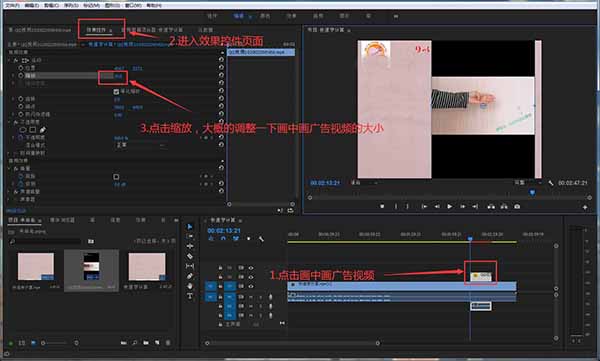The image size is (600, 361).
Task: Click the Export Frame camera icon
Action: tap(517, 206)
